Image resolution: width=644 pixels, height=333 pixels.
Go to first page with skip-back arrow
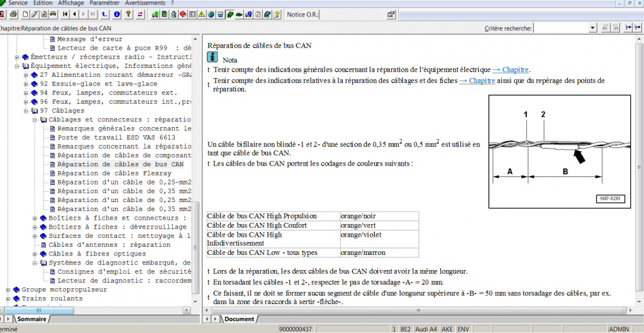tap(65, 14)
